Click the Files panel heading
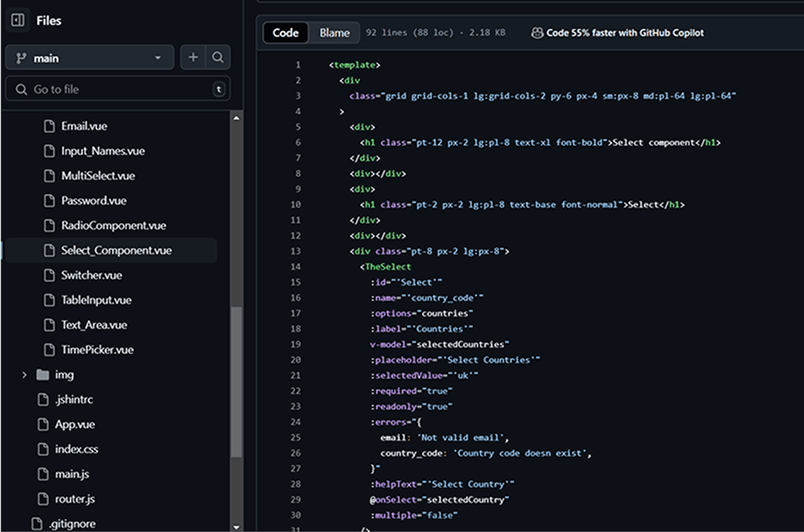This screenshot has height=532, width=804. click(x=49, y=21)
